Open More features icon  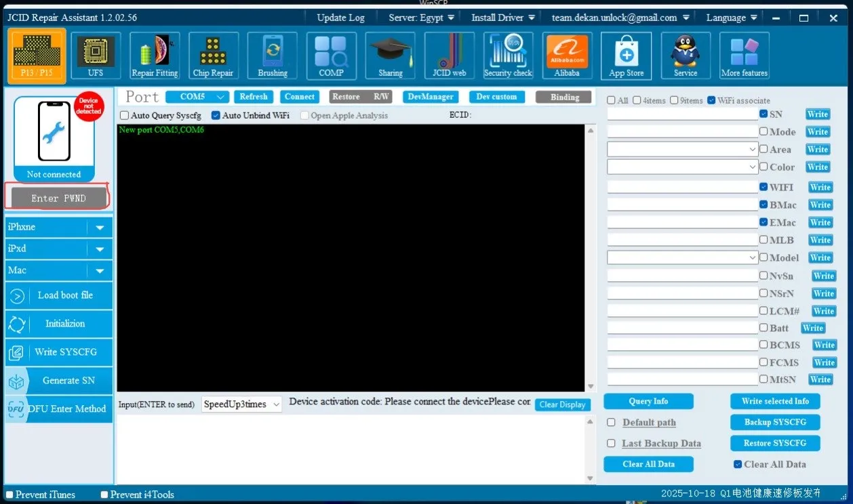tap(745, 56)
